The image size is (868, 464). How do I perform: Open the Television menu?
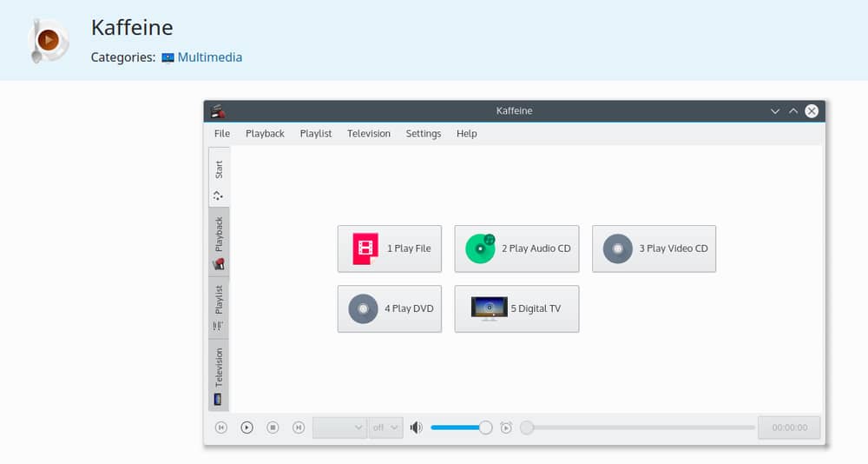[x=369, y=134]
